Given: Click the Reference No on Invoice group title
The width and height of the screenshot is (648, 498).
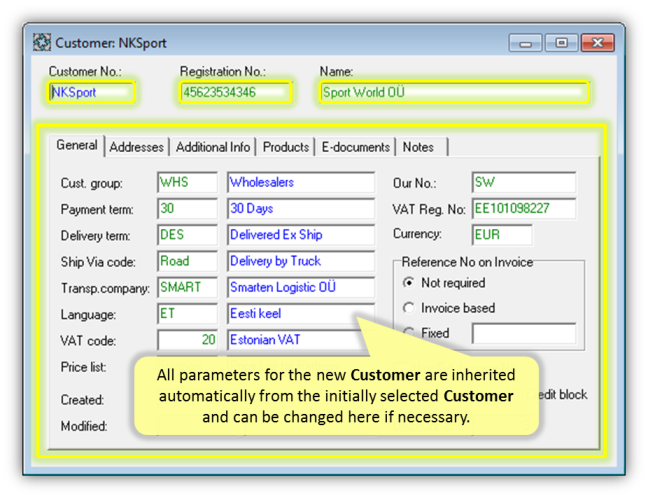Looking at the screenshot, I should click(467, 262).
